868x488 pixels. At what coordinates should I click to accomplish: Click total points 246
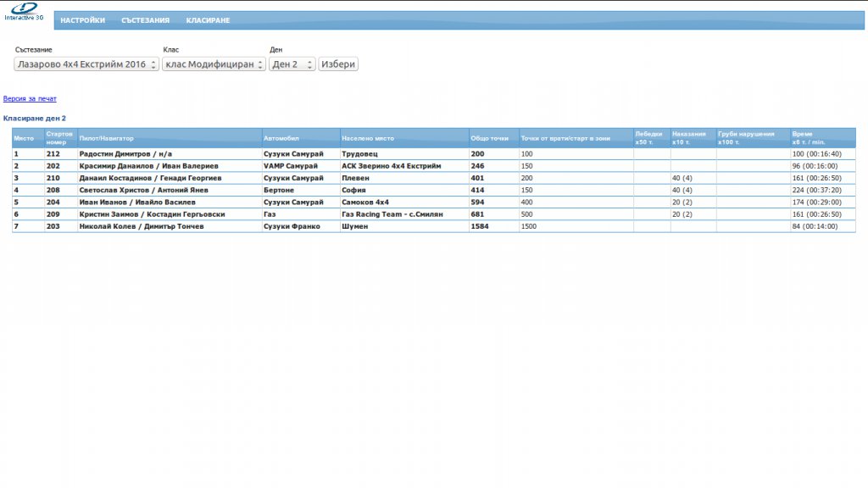click(477, 166)
